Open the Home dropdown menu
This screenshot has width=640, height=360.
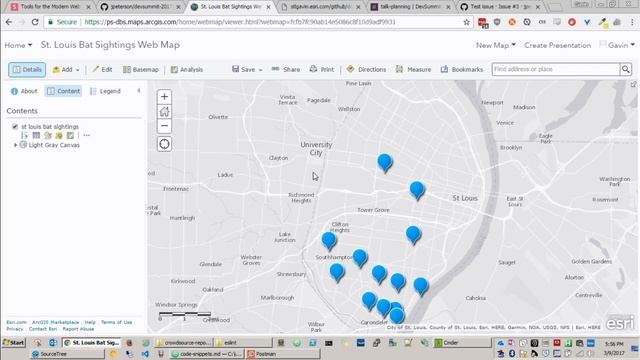(x=18, y=45)
